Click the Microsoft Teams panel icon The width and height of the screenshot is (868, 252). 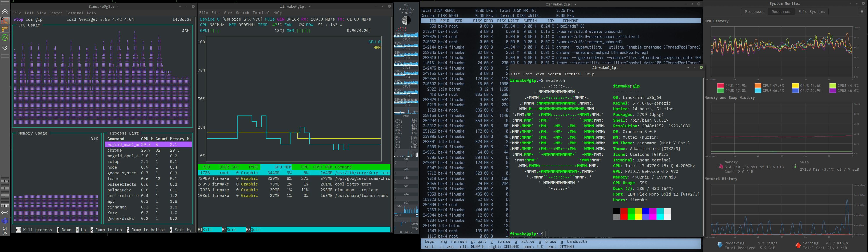5,221
